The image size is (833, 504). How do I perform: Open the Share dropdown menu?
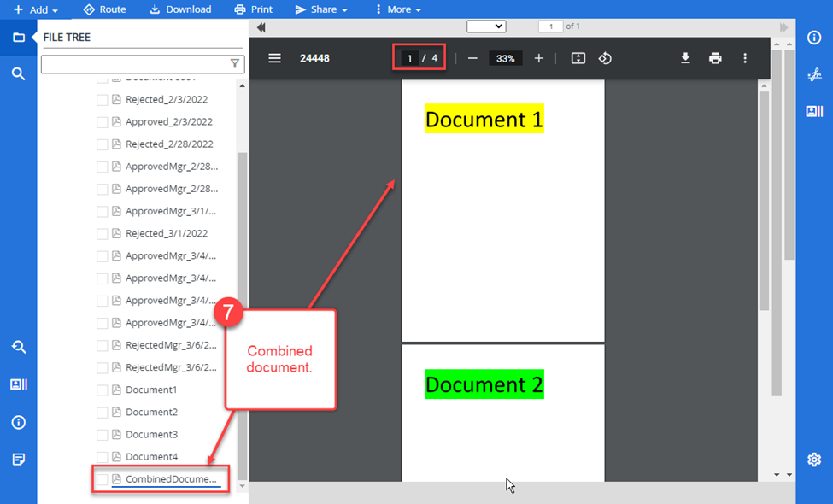(320, 9)
